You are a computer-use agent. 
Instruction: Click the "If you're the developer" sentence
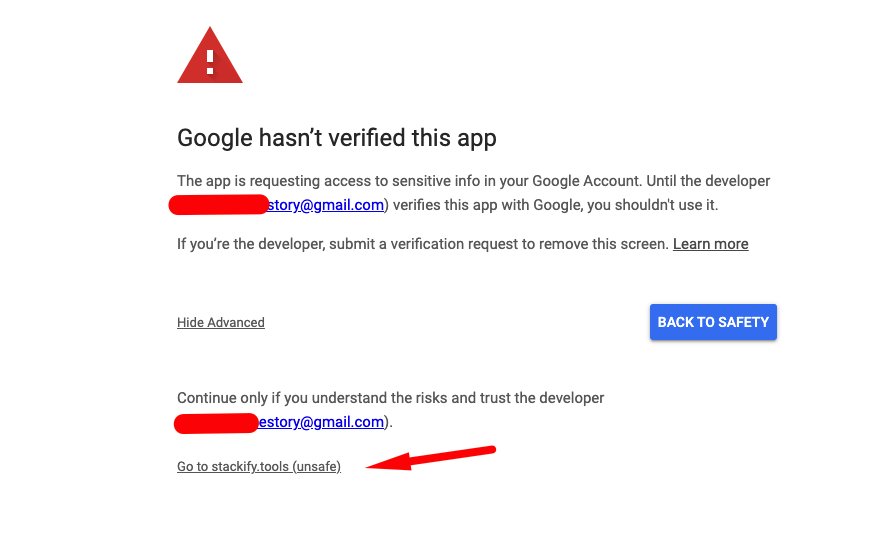[423, 244]
